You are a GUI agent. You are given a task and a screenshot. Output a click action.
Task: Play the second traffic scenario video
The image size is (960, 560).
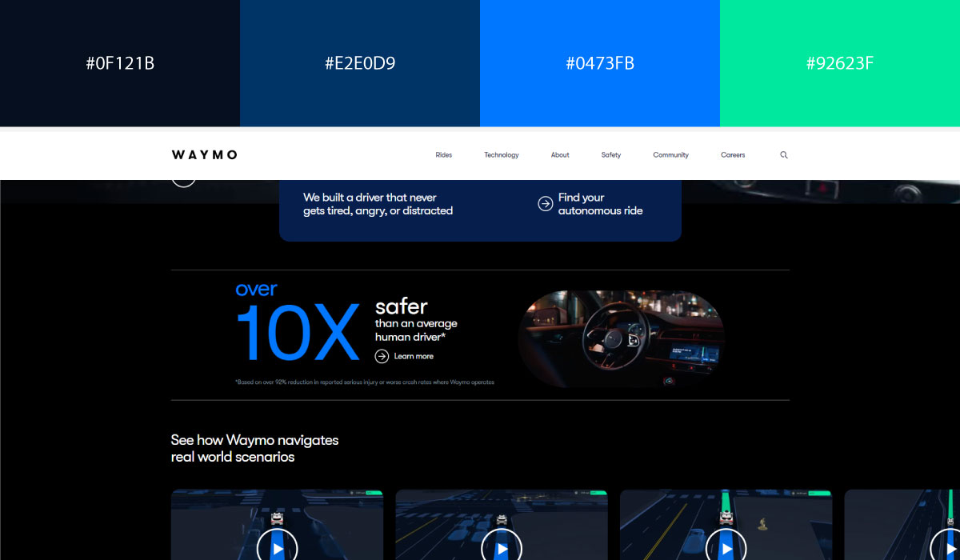(502, 549)
